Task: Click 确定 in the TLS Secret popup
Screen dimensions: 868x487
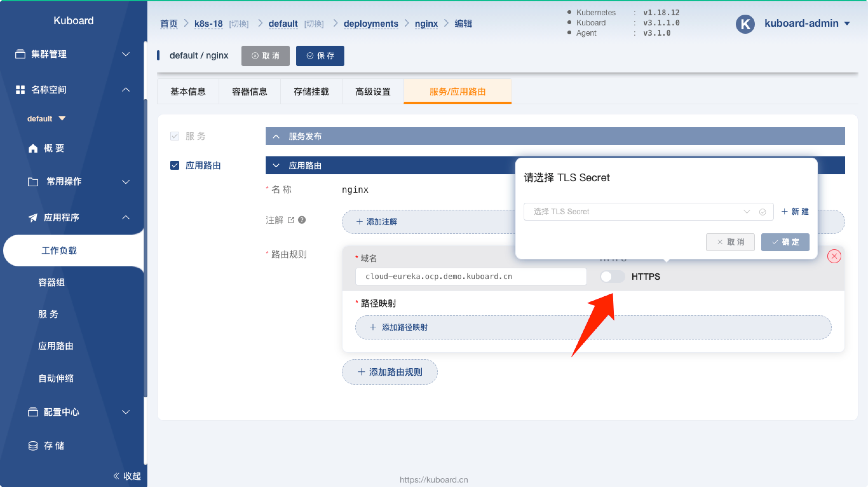Action: pos(785,242)
